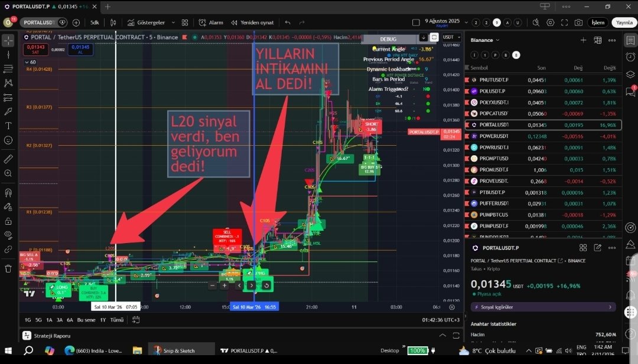The width and height of the screenshot is (638, 364).
Task: Collapse the Strateji Raporu panel arrow
Action: coord(442,336)
